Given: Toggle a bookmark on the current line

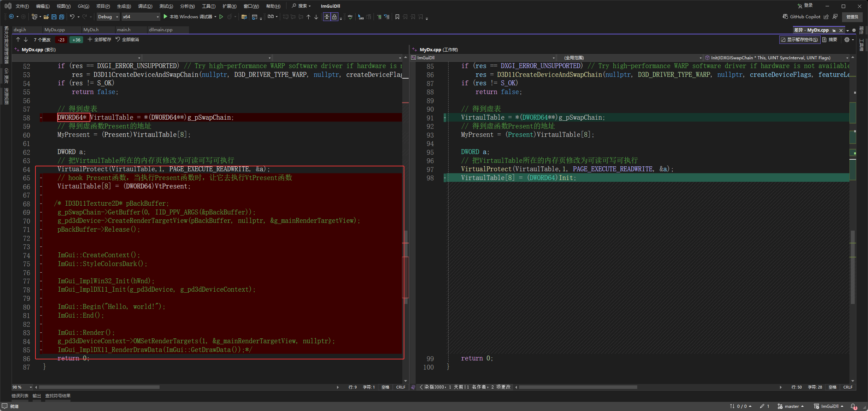Looking at the screenshot, I should [397, 16].
